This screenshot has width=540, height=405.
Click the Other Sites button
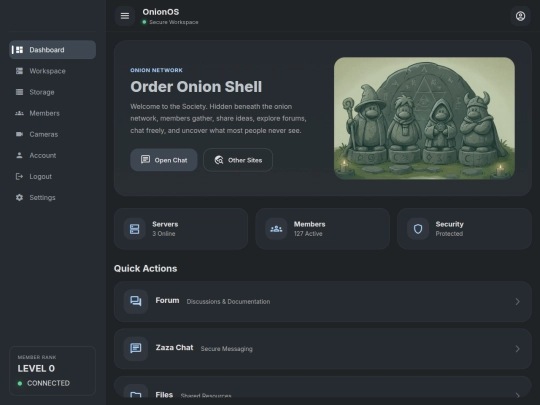click(x=238, y=160)
